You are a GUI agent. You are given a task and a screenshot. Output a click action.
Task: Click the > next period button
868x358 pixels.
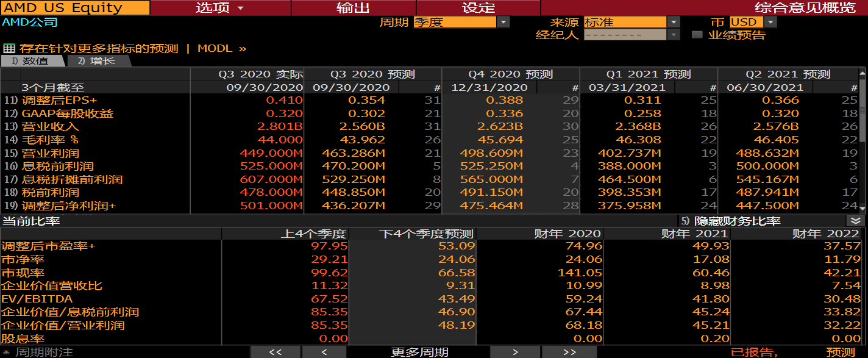(x=515, y=352)
